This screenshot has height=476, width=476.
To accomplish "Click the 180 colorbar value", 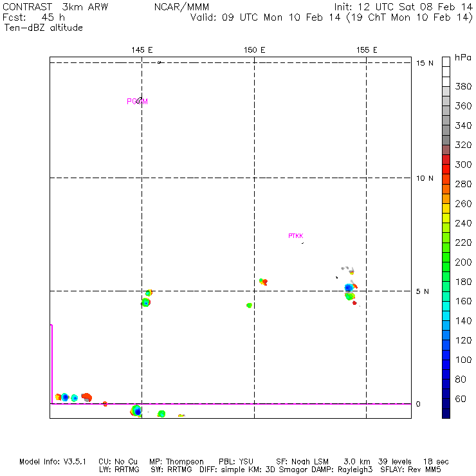I will [x=463, y=282].
